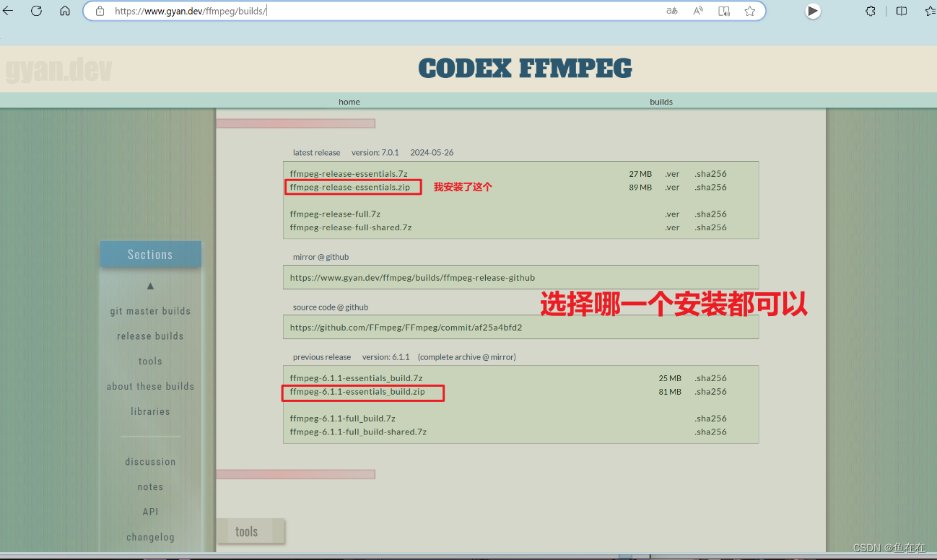The image size is (937, 560).
Task: Jump to git master builds section
Action: 150,311
